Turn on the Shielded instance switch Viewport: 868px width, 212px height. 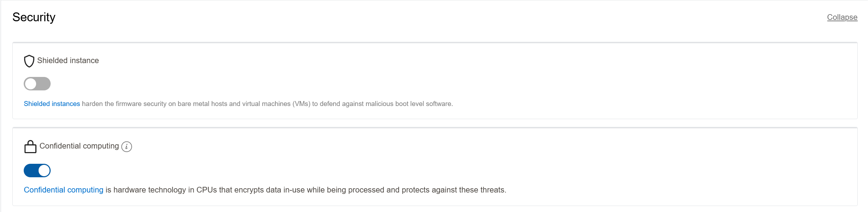click(x=37, y=84)
